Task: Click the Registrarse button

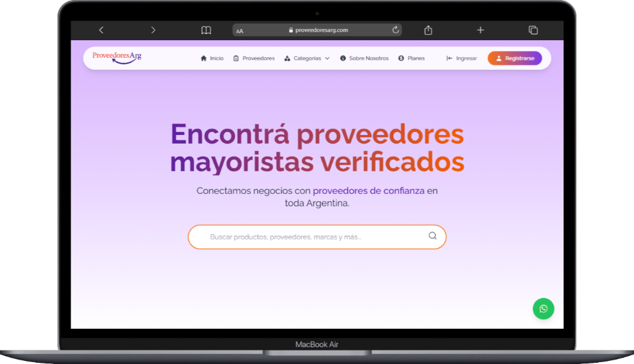Action: coord(515,58)
